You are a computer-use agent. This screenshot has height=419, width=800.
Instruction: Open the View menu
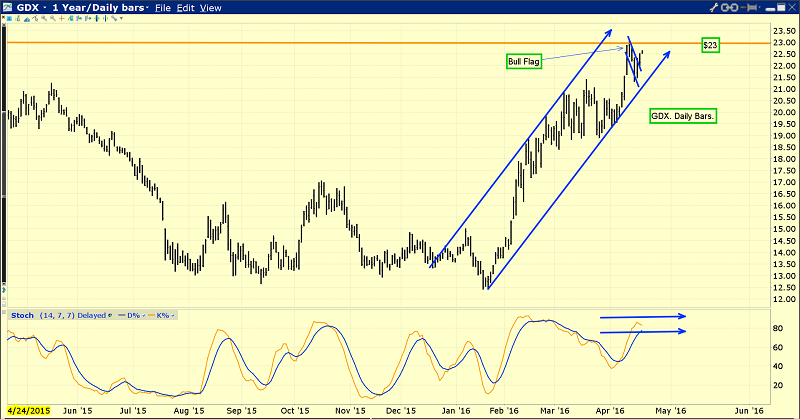click(x=211, y=8)
